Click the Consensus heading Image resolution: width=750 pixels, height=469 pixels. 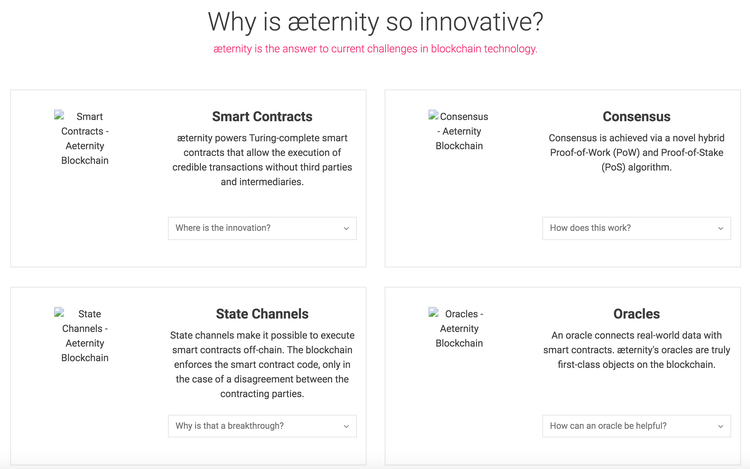tap(636, 117)
